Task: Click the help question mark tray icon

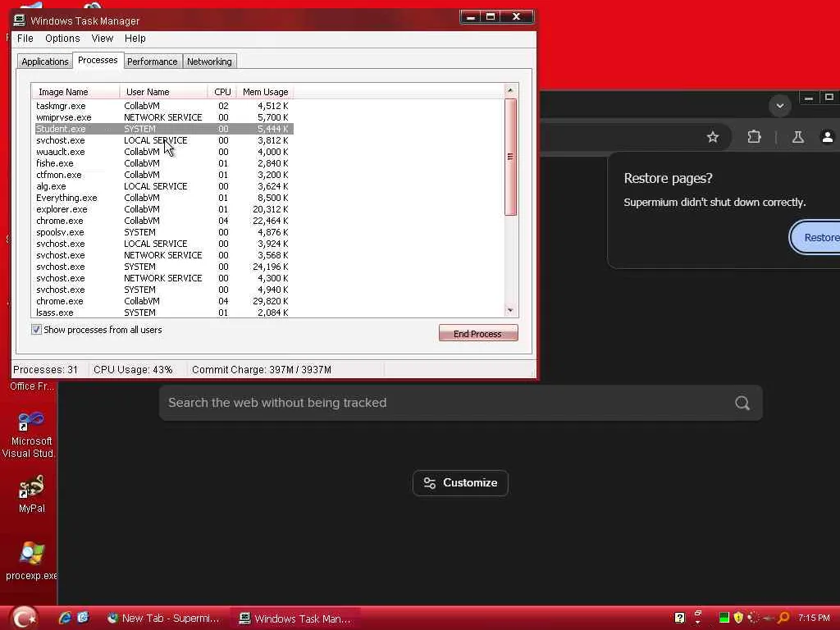Action: tap(679, 618)
